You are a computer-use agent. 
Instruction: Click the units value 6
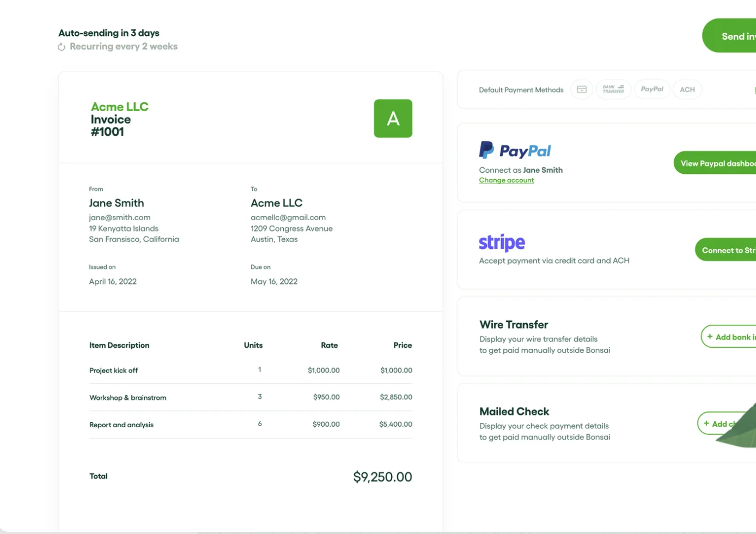coord(260,423)
